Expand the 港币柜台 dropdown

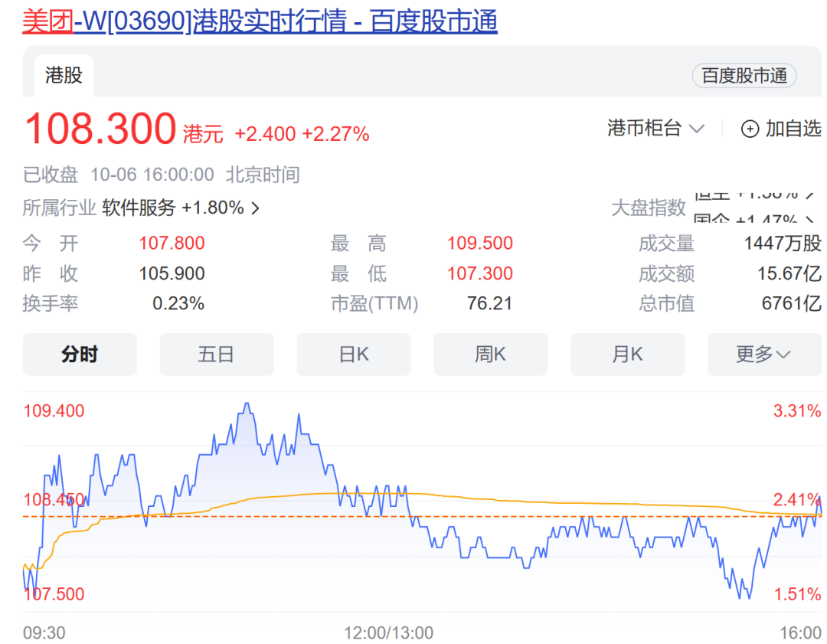point(655,128)
